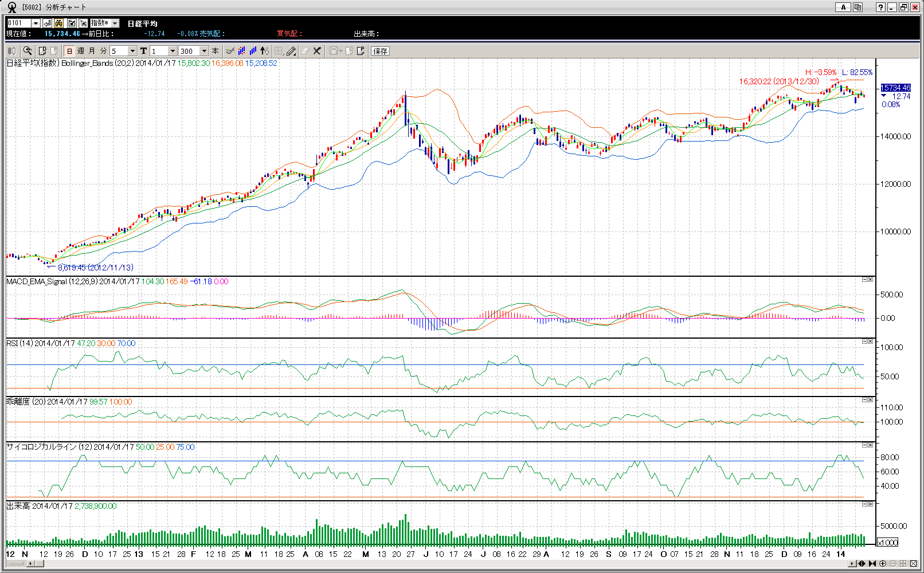Open the 300 bar count dropdown
Image resolution: width=924 pixels, height=573 pixels.
(x=204, y=51)
